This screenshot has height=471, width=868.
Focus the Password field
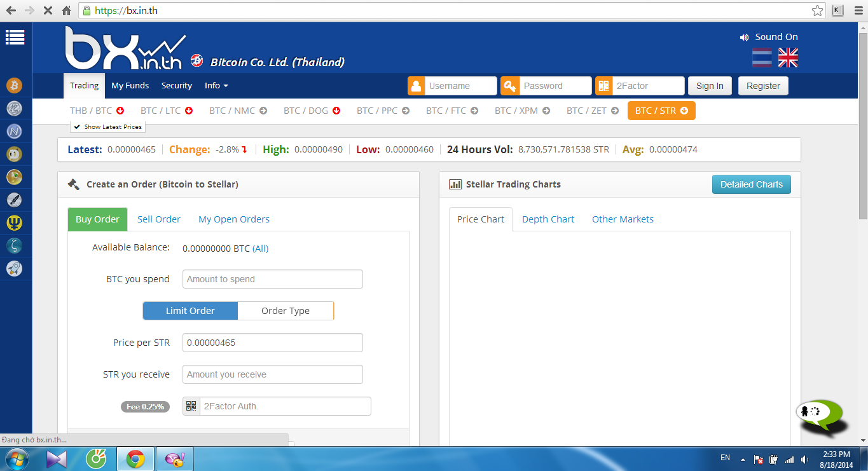click(x=556, y=86)
